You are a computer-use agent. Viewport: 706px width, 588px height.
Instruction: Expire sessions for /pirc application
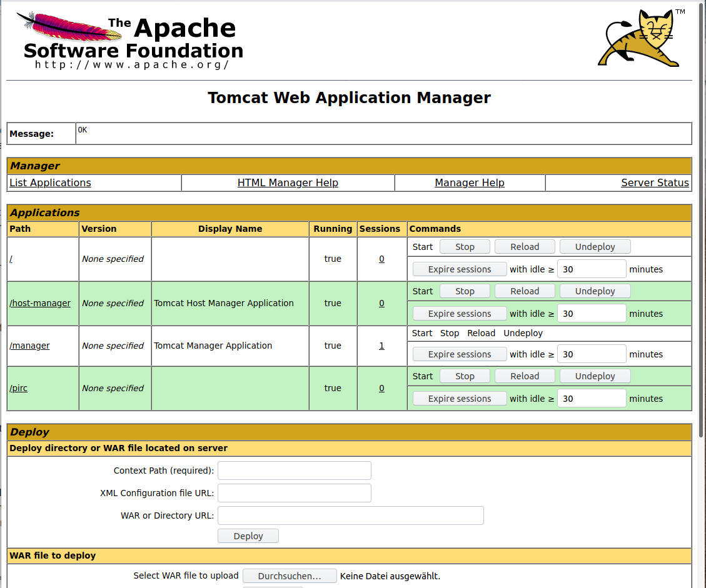pos(460,399)
